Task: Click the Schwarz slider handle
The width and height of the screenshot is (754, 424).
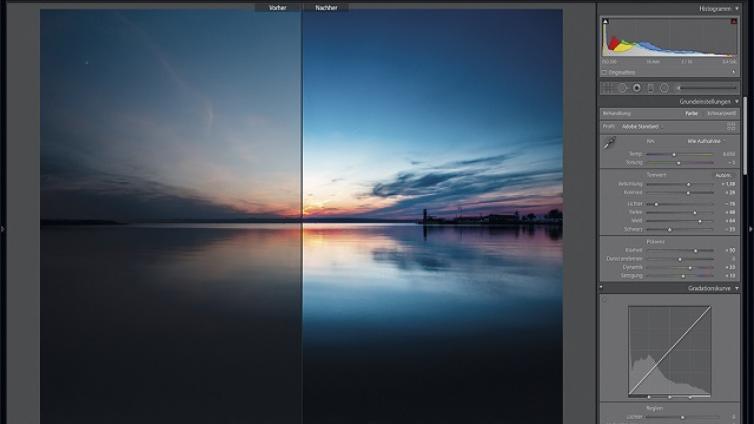Action: click(669, 230)
